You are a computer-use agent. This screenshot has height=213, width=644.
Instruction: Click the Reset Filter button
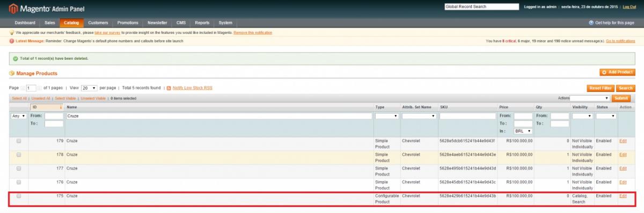[601, 88]
